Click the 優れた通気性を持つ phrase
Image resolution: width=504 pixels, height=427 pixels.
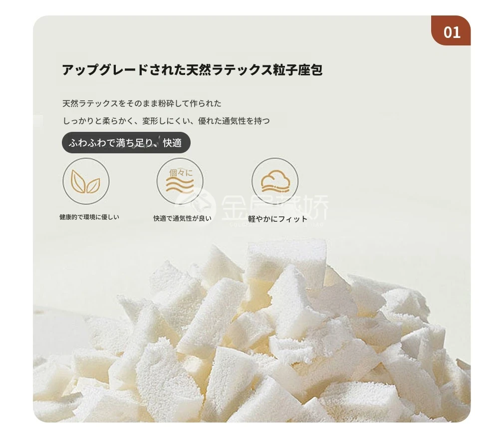click(x=234, y=121)
